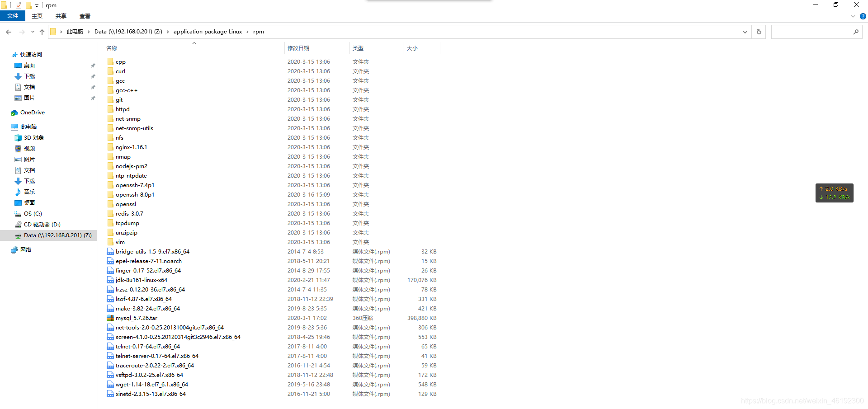Open the 共享 ribbon tab

click(x=61, y=16)
